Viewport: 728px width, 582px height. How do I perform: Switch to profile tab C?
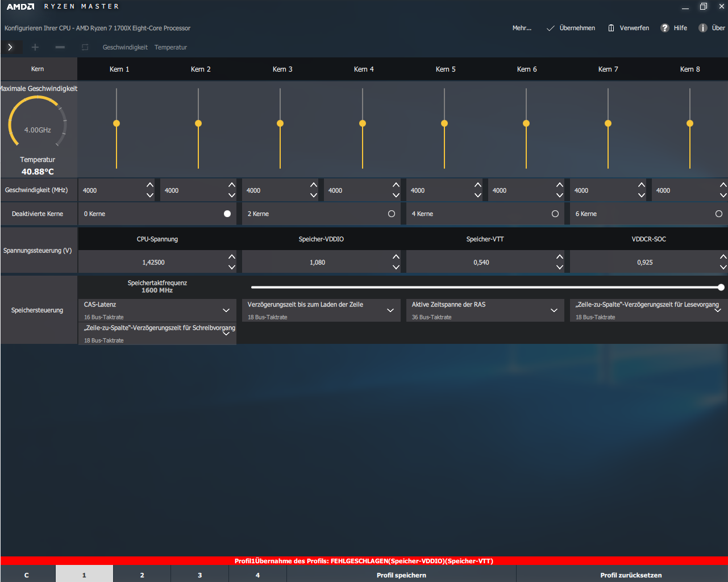click(28, 575)
